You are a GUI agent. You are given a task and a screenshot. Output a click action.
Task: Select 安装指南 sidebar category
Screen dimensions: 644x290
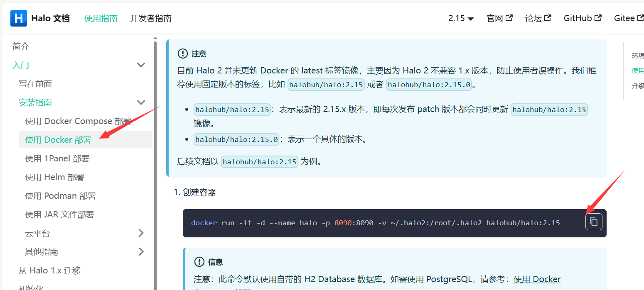[x=35, y=102]
